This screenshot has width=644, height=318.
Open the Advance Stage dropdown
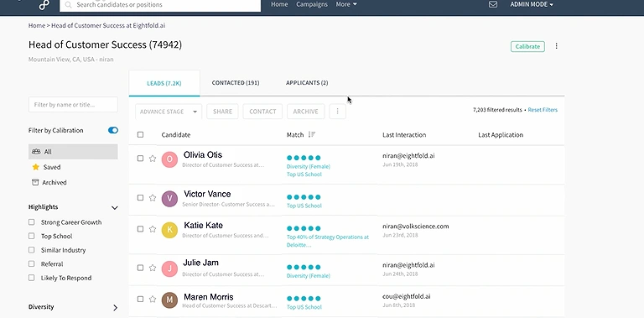tap(169, 112)
